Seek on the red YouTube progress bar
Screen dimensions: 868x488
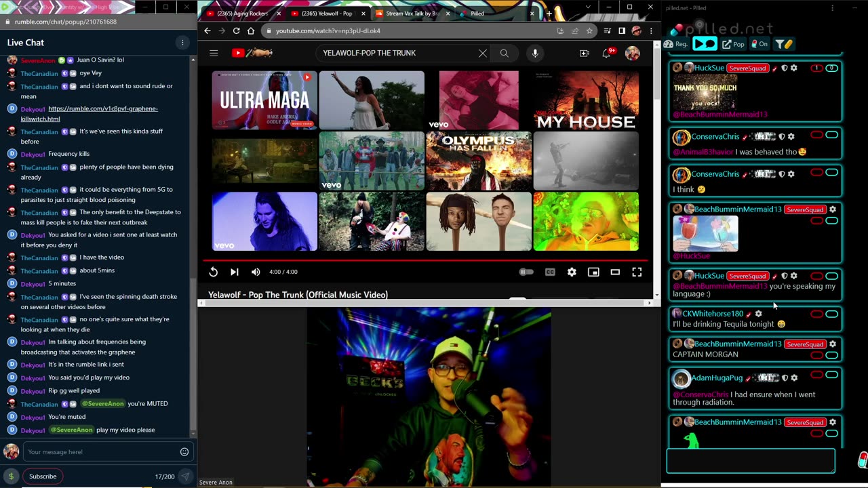point(425,260)
